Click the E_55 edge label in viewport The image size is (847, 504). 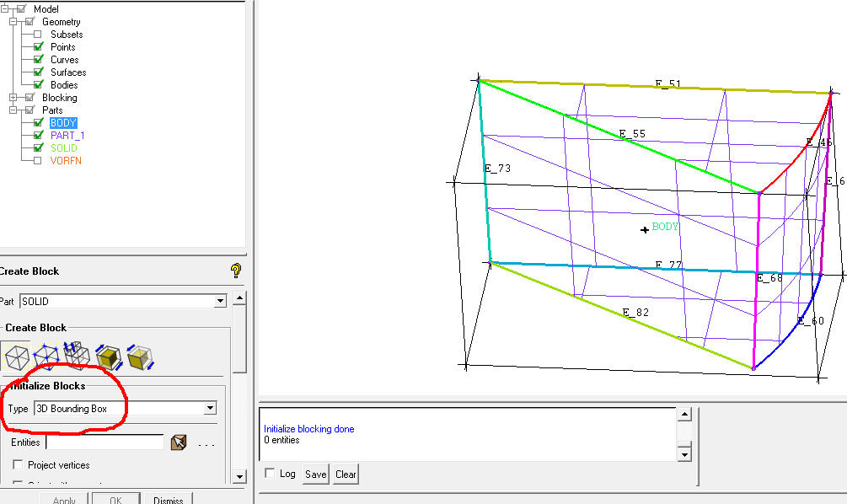[632, 133]
